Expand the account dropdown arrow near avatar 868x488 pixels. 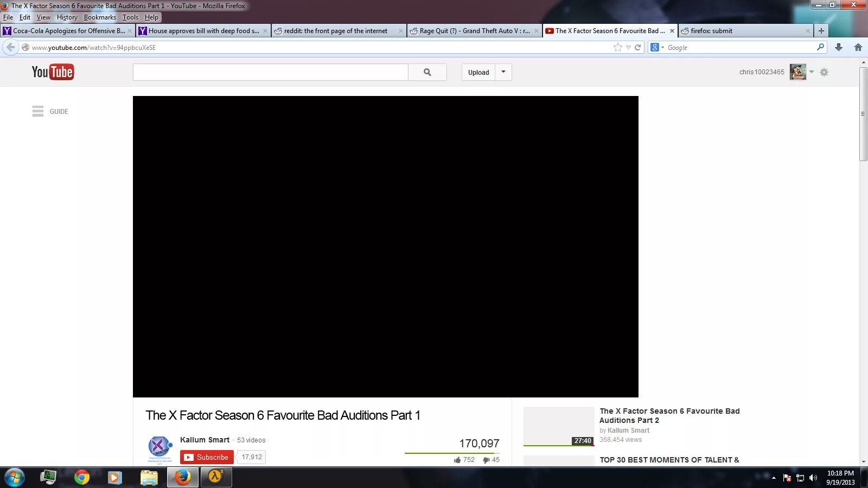[x=812, y=72]
